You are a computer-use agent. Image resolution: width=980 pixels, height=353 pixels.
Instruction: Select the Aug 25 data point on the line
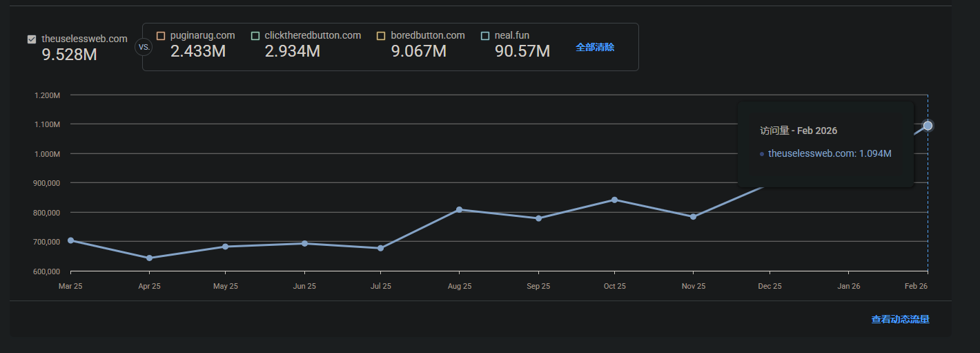click(x=460, y=209)
